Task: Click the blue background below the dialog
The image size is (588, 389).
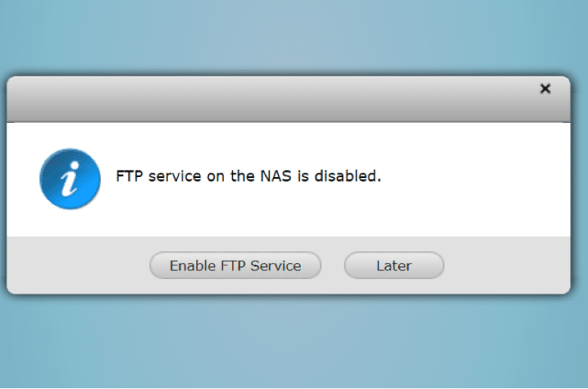Action: [294, 342]
